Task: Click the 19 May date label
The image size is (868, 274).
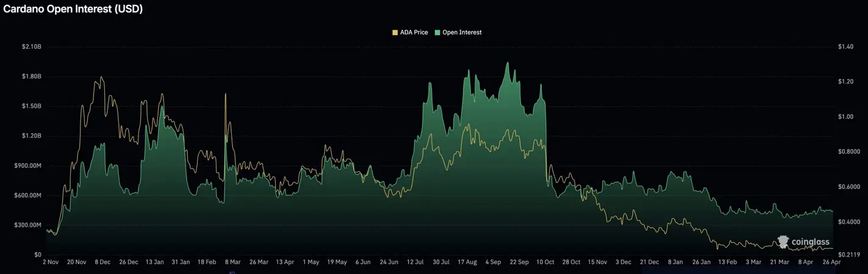Action: point(336,262)
